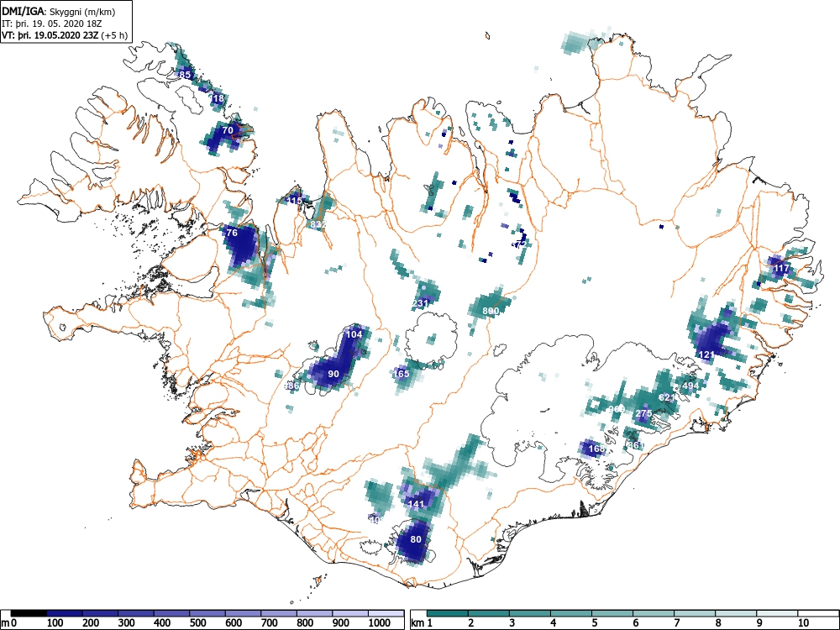Click the '168' value on blue patch
This screenshot has width=840, height=630.
[x=596, y=449]
